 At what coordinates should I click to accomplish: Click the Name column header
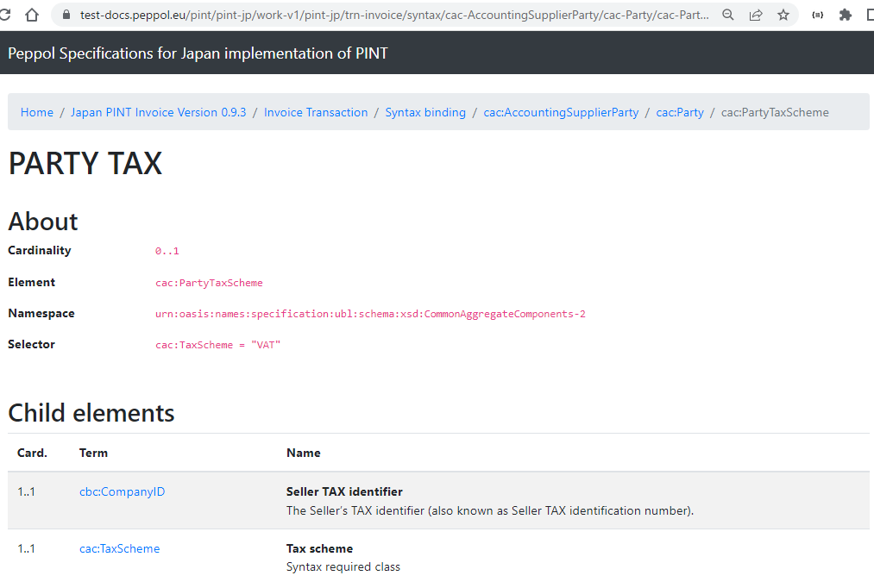303,453
